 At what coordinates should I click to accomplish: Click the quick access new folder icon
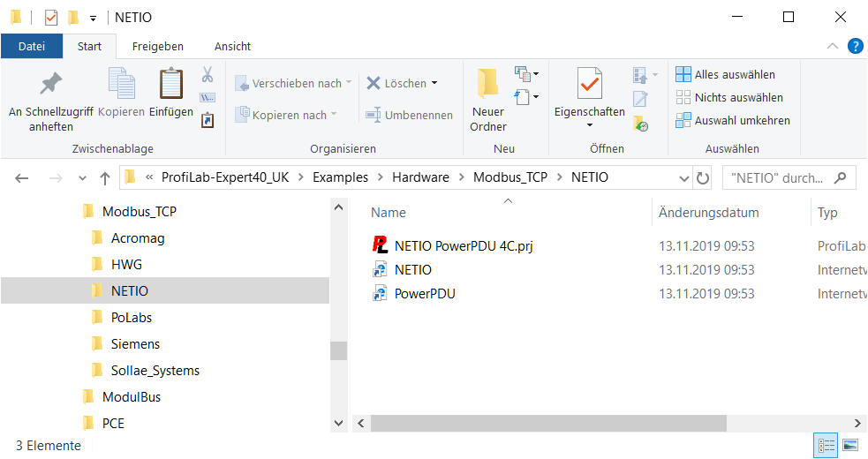pos(73,18)
